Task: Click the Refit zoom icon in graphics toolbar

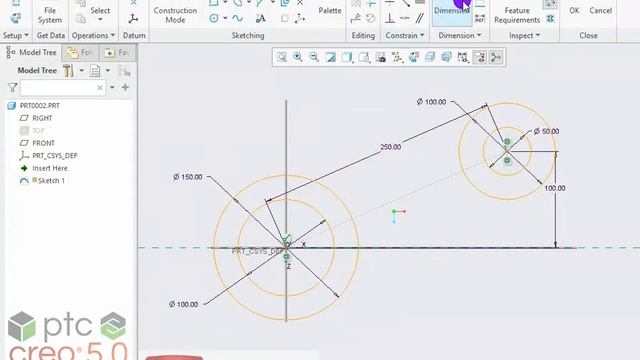Action: [x=282, y=57]
